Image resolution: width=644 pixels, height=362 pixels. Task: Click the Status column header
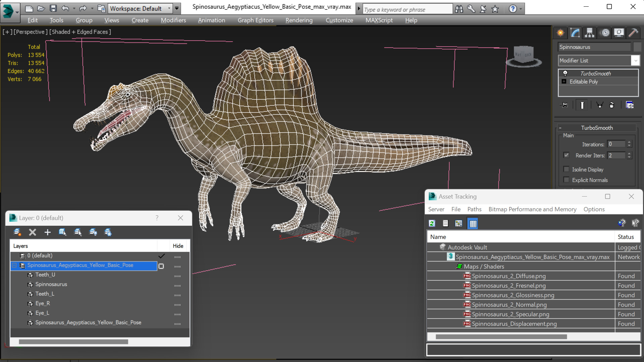pyautogui.click(x=628, y=237)
